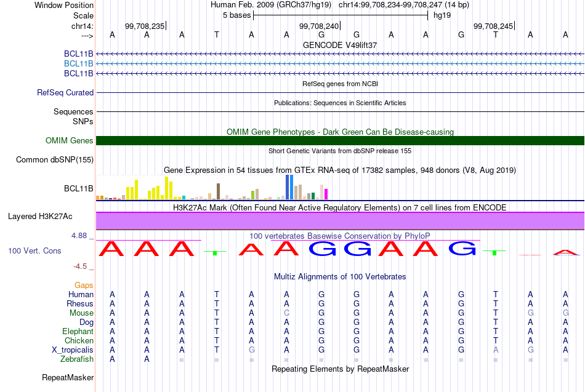Image resolution: width=585 pixels, height=392 pixels.
Task: Click the magenta bar in GTEx chart
Action: pyautogui.click(x=326, y=194)
